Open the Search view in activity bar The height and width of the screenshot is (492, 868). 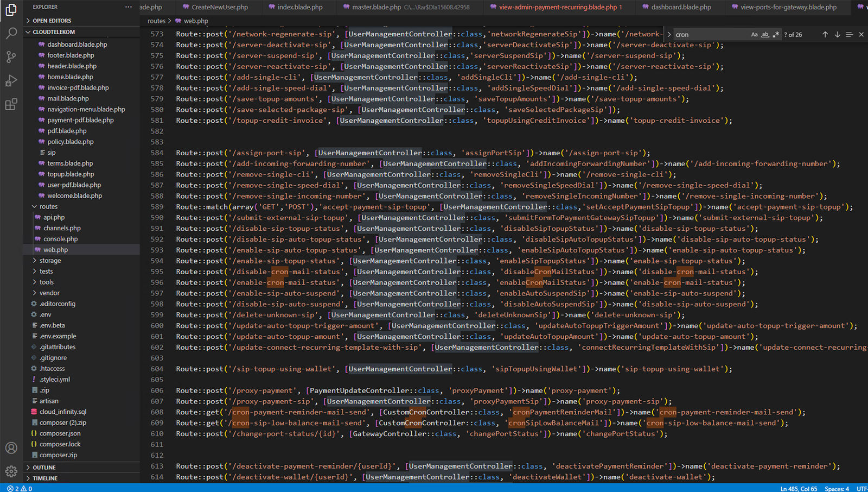click(11, 33)
